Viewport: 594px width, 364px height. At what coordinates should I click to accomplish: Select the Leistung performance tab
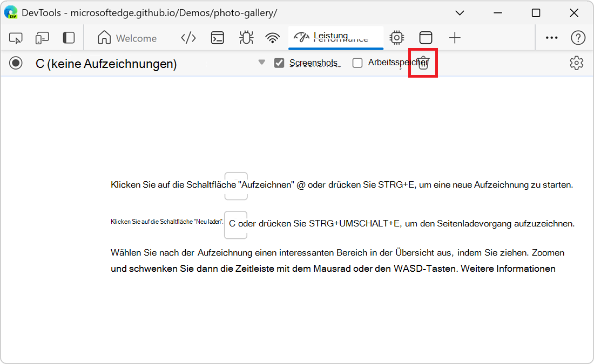(336, 37)
